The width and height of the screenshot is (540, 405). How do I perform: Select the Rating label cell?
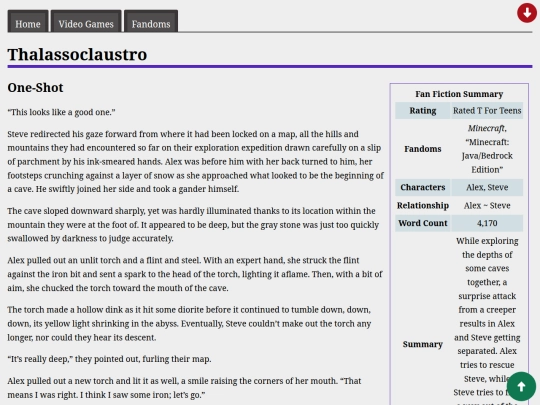click(423, 111)
